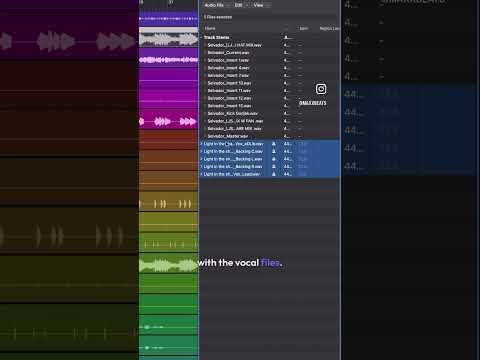Select the Backing L.wav file name
Viewport: 480px width, 360px height.
[x=233, y=159]
